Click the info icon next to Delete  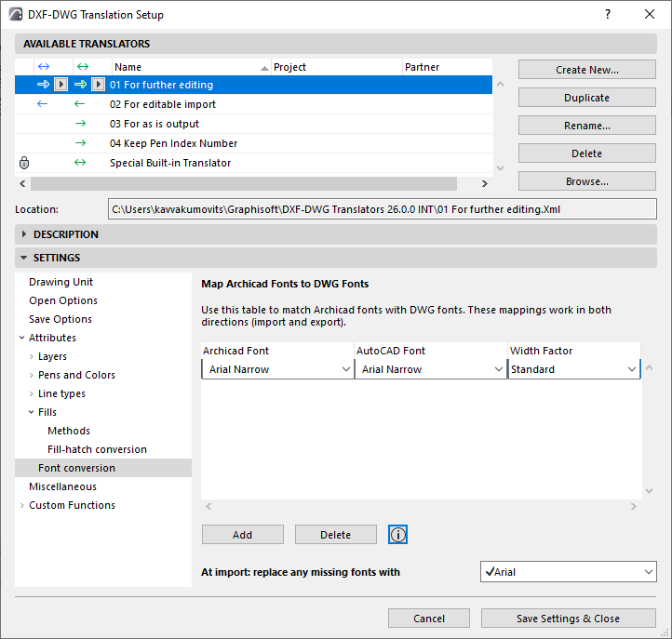pos(398,535)
